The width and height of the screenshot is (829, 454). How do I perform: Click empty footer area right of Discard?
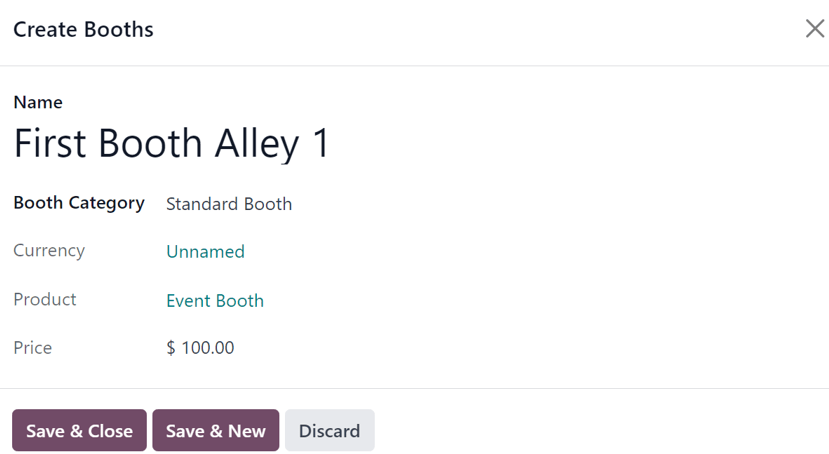pyautogui.click(x=600, y=431)
